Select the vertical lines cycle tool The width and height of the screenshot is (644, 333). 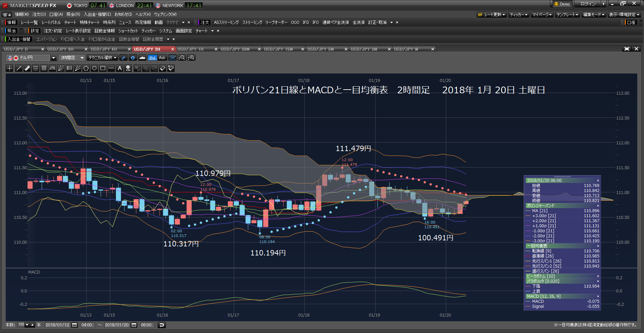(x=69, y=68)
